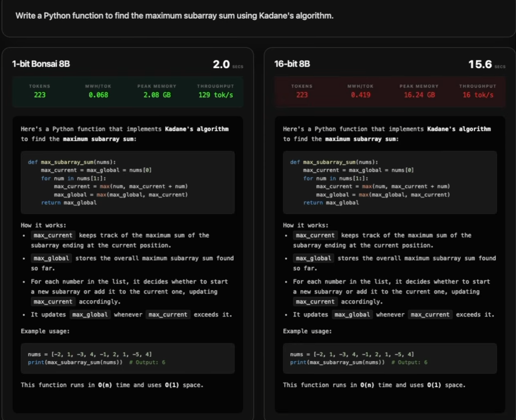Viewport: 516px width, 420px height.
Task: Click max_global chip after "It updates" in 16-bit panel
Action: [352, 315]
